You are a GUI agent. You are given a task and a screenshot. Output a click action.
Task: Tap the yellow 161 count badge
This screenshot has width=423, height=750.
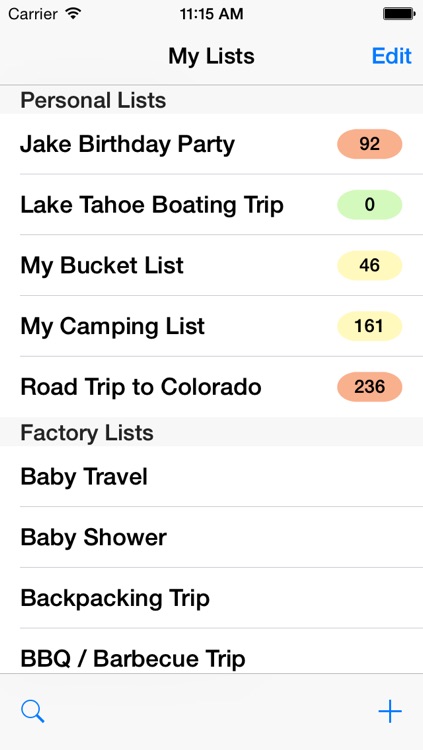369,326
